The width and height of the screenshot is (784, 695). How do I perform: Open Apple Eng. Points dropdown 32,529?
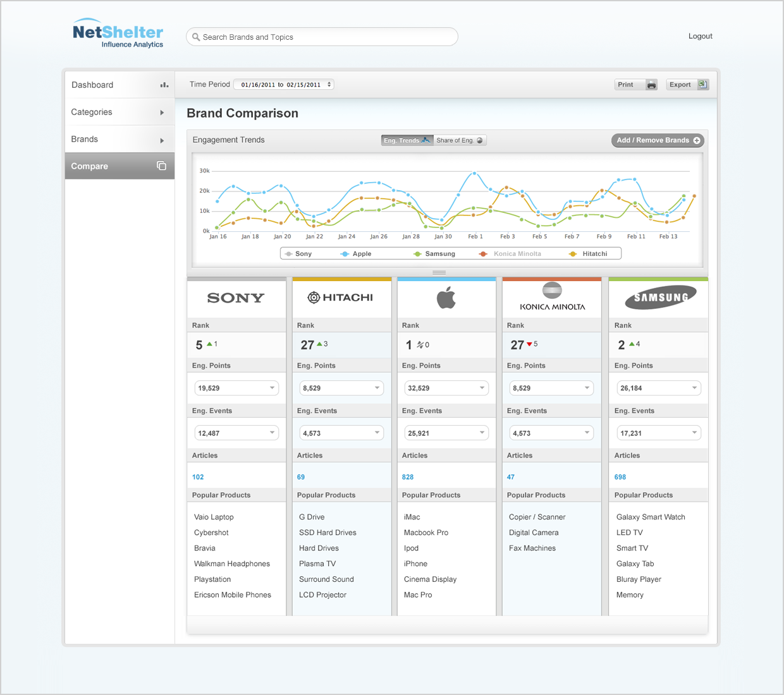click(x=446, y=388)
